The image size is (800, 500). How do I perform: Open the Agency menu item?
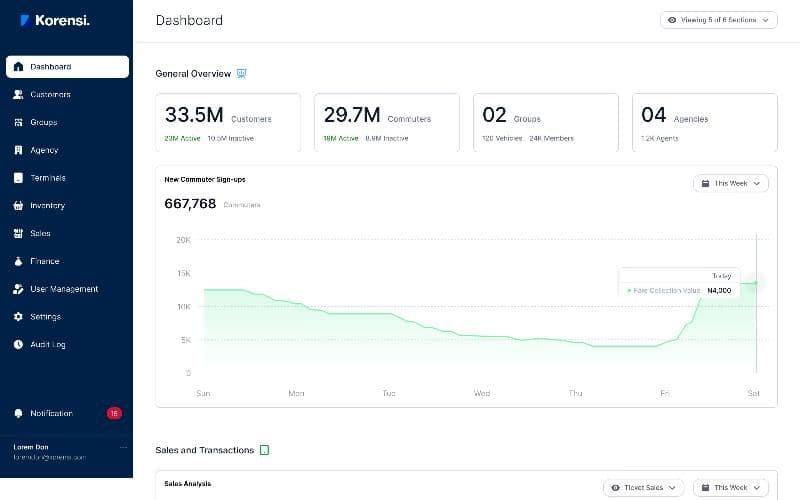(x=67, y=150)
